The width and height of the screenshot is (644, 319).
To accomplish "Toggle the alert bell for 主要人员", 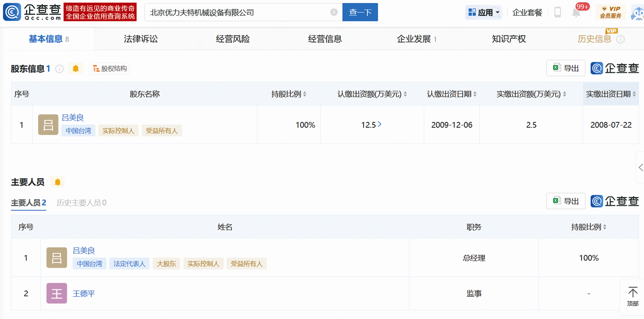I will (57, 182).
